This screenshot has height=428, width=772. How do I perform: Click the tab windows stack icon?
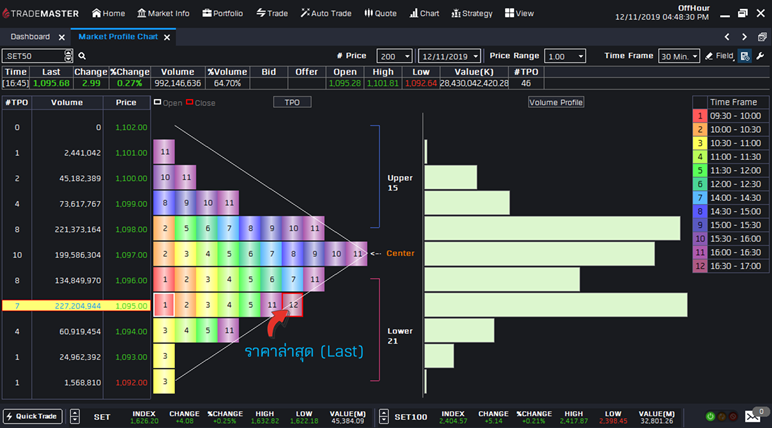[x=762, y=37]
